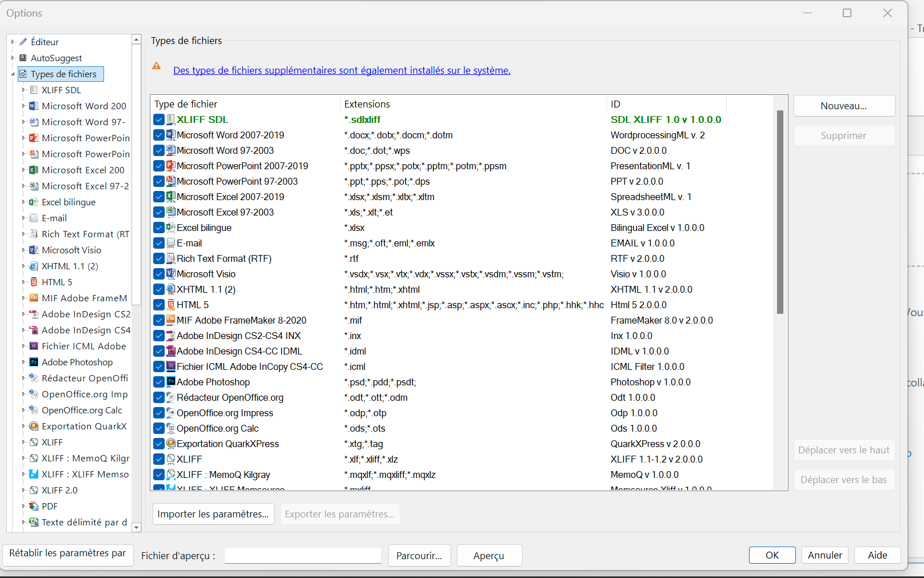The image size is (924, 578).
Task: Toggle the Microsoft Visio checkbox in list
Action: [159, 274]
